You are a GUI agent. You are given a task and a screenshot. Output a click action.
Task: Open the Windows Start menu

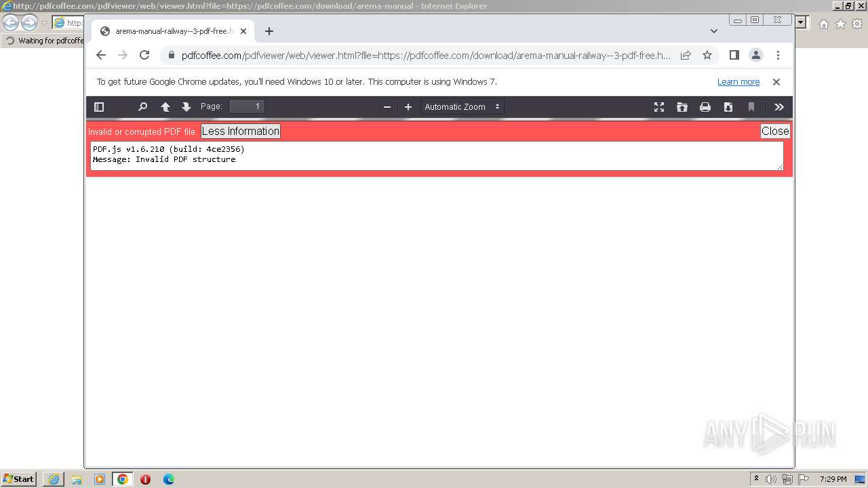pos(19,479)
